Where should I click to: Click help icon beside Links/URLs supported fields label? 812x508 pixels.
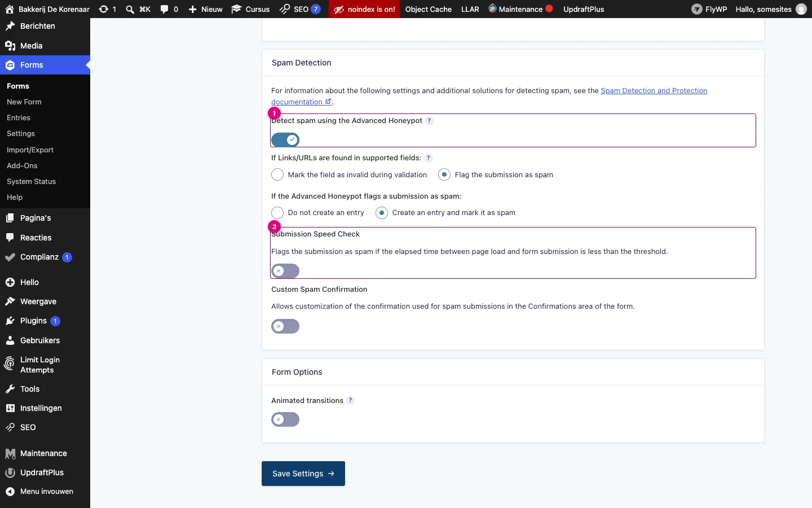(429, 158)
